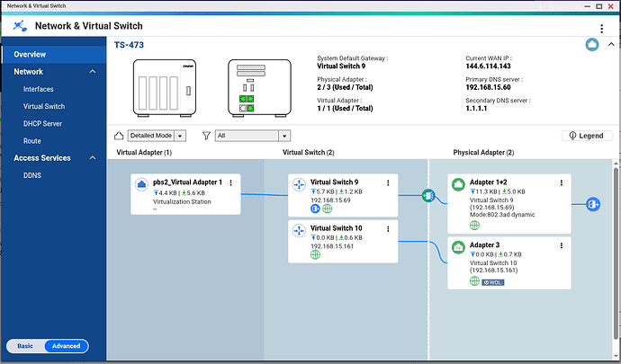Click the Legend button

click(584, 136)
